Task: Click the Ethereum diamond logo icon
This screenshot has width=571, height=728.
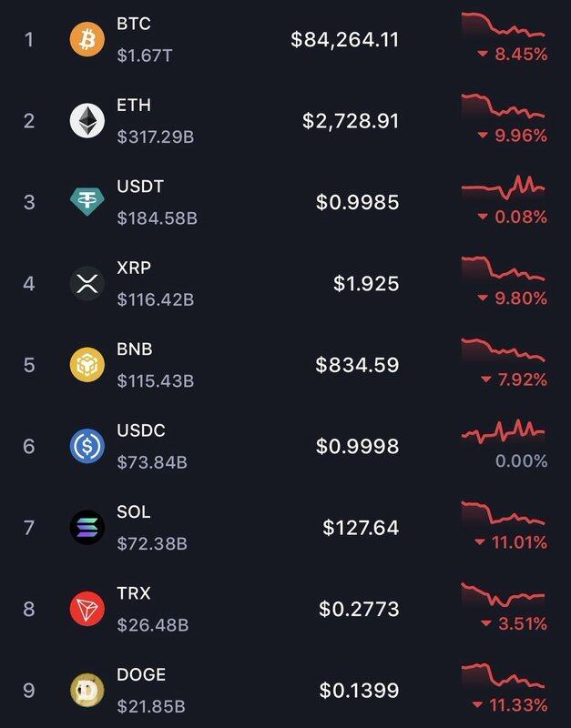Action: pyautogui.click(x=87, y=120)
